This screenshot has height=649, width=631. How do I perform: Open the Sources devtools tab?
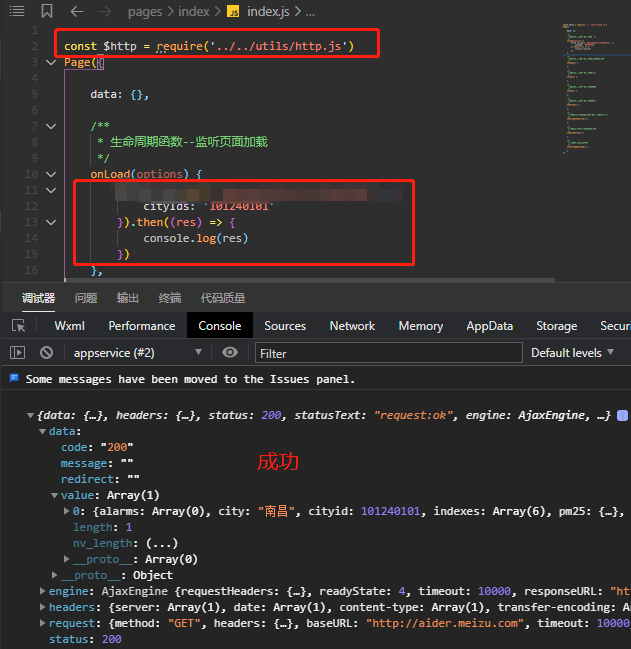(x=285, y=326)
